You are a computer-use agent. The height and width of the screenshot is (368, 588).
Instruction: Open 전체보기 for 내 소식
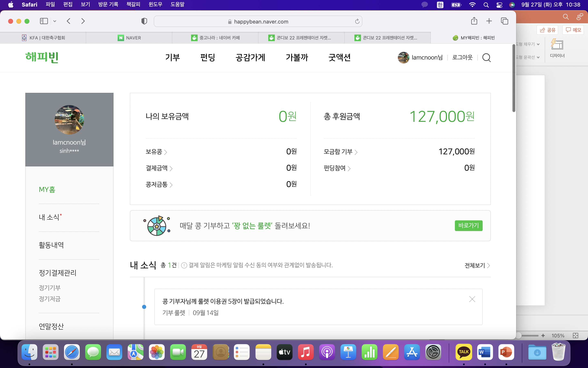[x=477, y=265]
